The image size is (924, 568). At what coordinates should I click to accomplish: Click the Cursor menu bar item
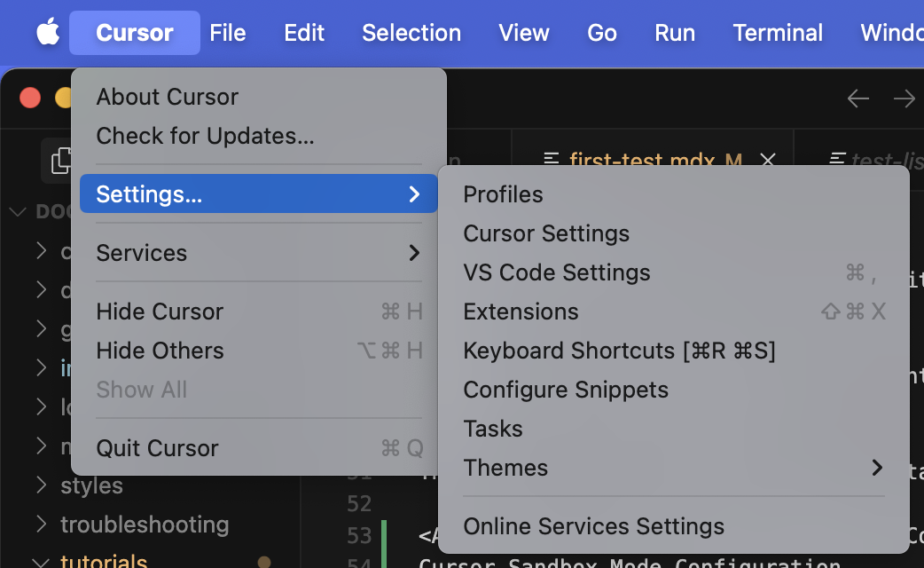[x=135, y=33]
